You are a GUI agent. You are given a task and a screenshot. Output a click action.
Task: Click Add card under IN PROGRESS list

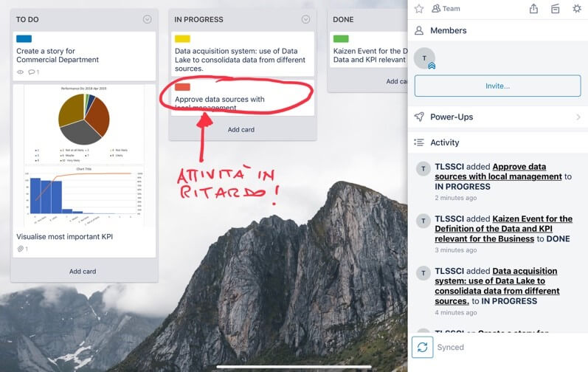tap(241, 129)
